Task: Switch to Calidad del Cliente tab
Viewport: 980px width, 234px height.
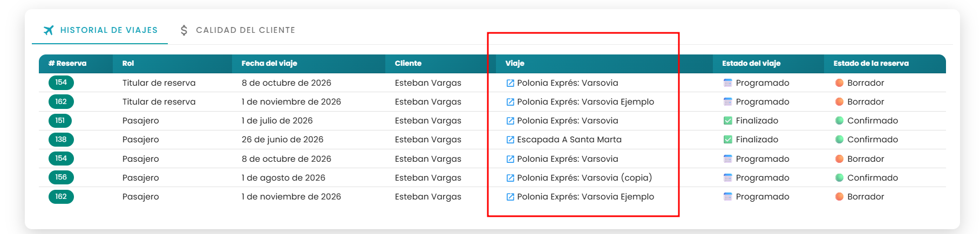Action: [238, 30]
